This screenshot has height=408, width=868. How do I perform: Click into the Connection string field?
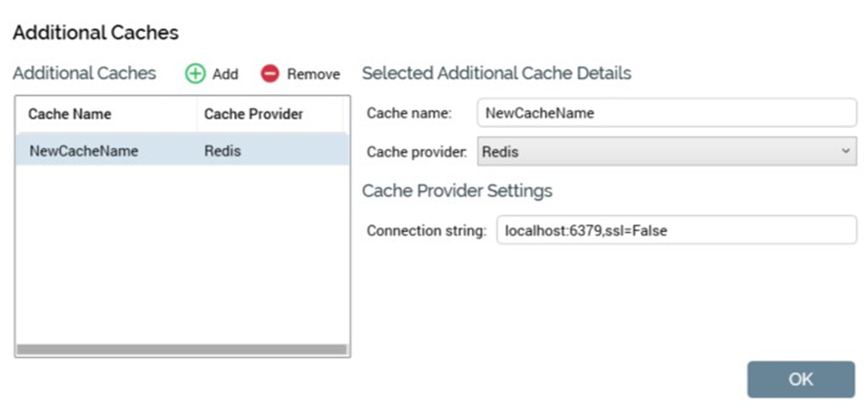(676, 231)
